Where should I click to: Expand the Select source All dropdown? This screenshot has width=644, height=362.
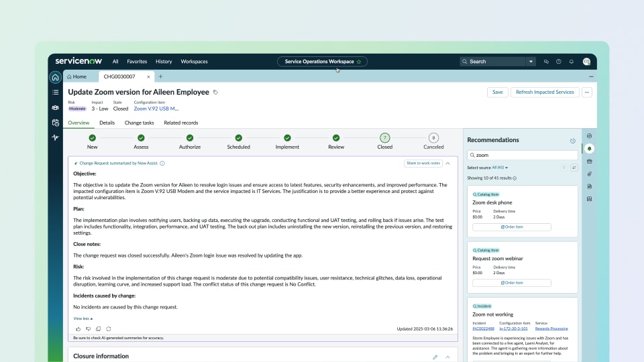pos(500,168)
